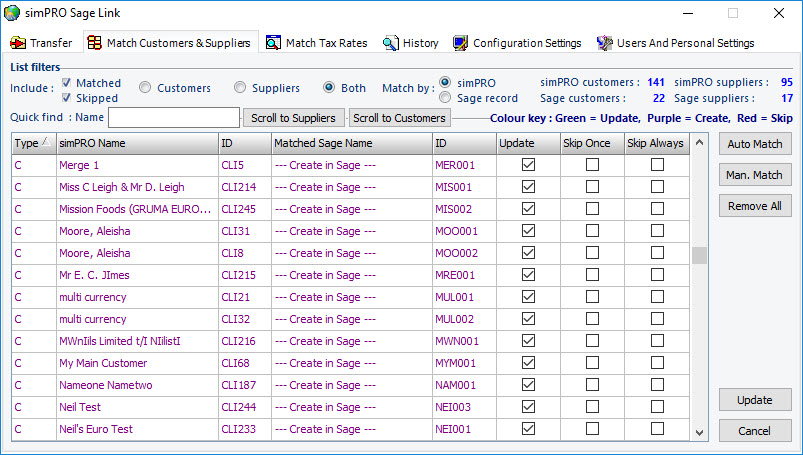The height and width of the screenshot is (455, 803).
Task: Click the Scroll to Suppliers button
Action: tap(294, 118)
